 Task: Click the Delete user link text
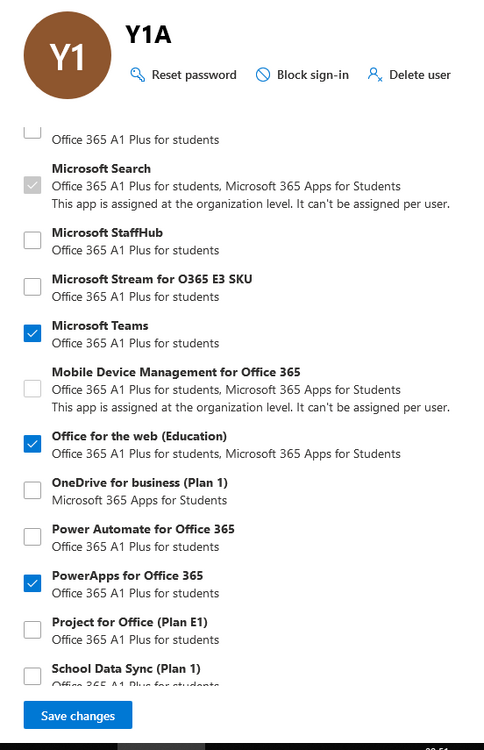coord(420,75)
